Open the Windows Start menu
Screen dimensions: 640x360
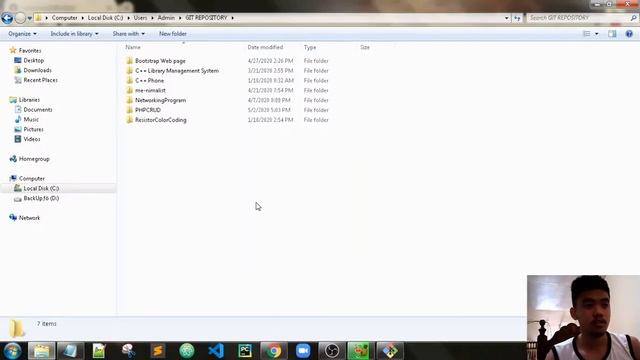[x=12, y=351]
